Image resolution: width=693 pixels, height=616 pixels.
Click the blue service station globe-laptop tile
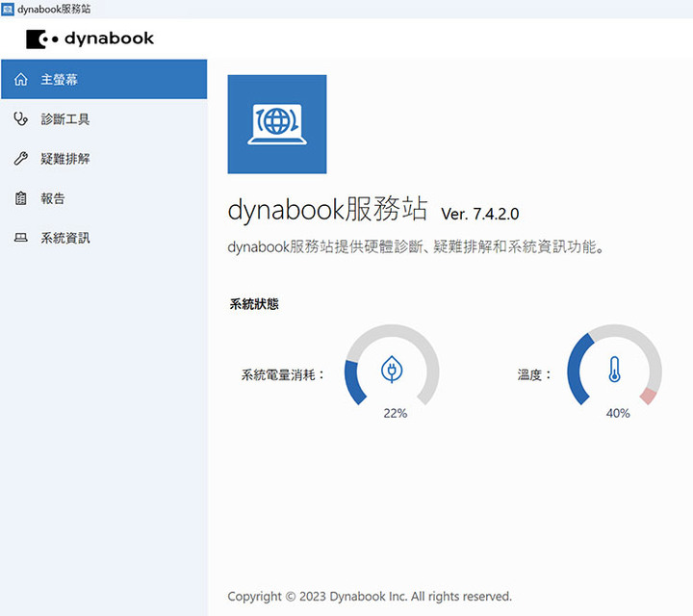point(277,124)
